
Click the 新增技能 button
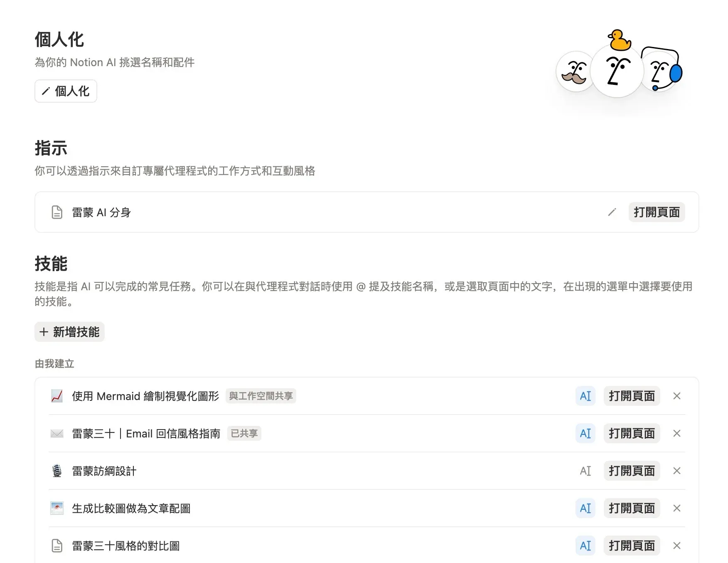coord(69,332)
